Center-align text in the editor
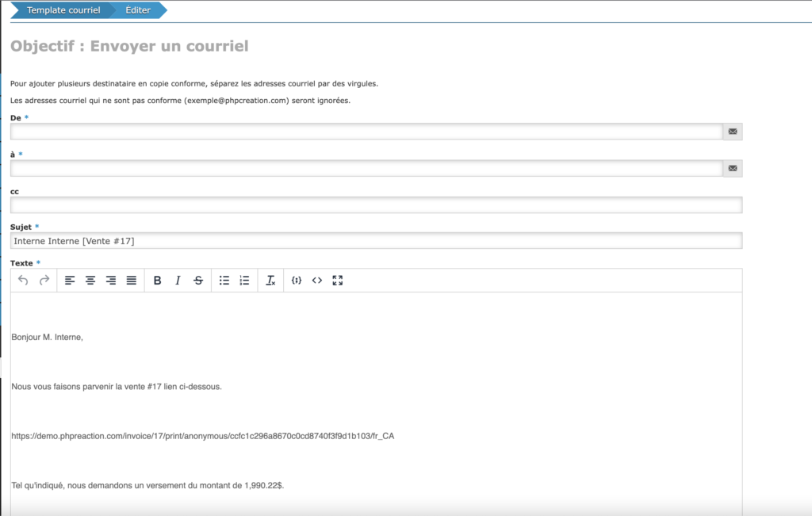812x516 pixels. (x=90, y=281)
